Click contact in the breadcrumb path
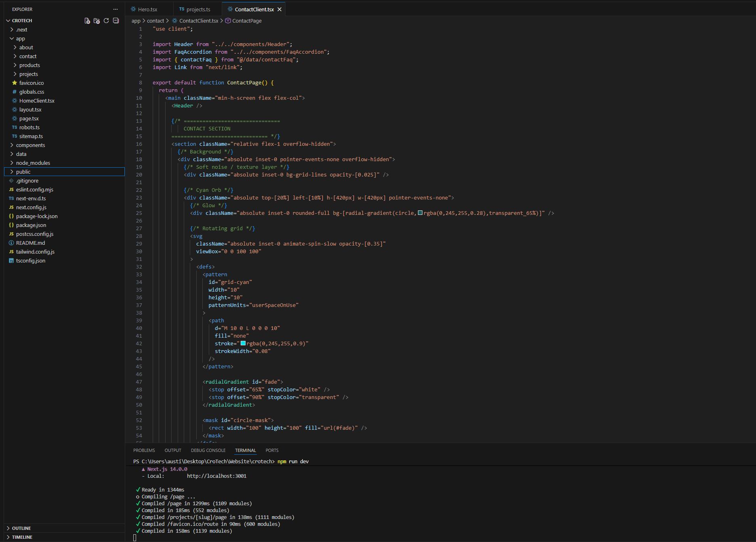This screenshot has height=542, width=756. pyautogui.click(x=155, y=21)
